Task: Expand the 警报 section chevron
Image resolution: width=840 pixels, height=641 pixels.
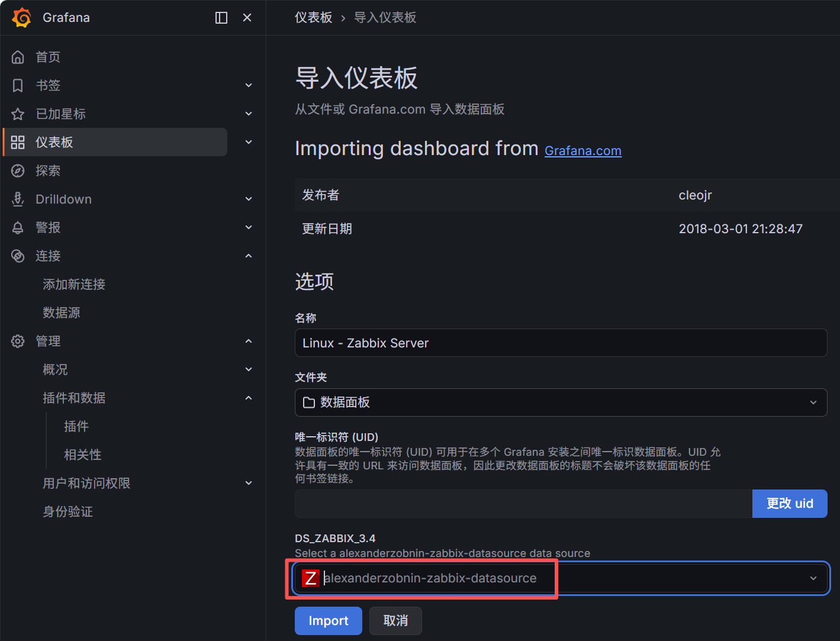Action: [x=249, y=227]
